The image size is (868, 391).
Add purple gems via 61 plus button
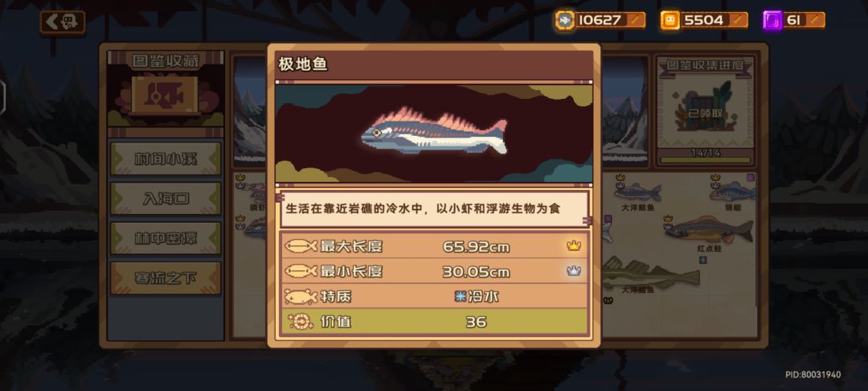coord(815,20)
